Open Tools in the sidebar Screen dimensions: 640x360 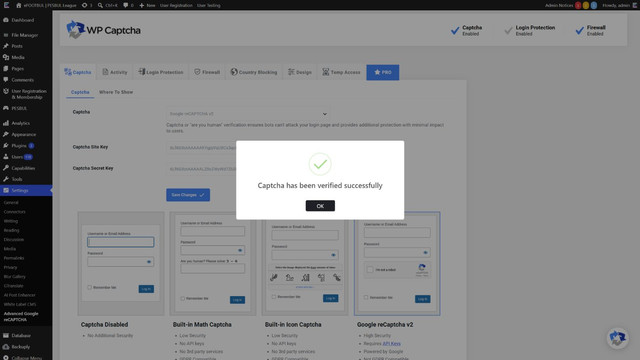click(x=17, y=179)
